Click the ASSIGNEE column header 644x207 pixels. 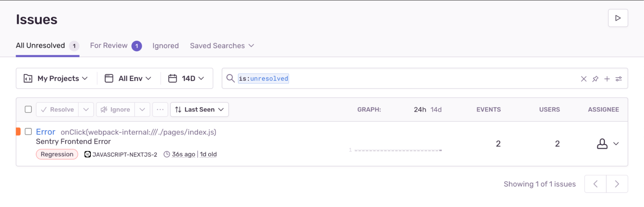point(603,109)
